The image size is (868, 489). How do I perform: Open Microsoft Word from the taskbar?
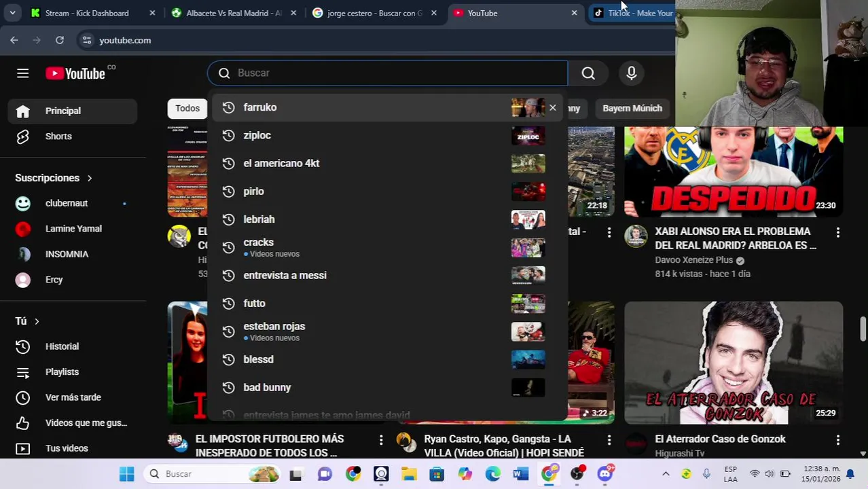click(521, 474)
